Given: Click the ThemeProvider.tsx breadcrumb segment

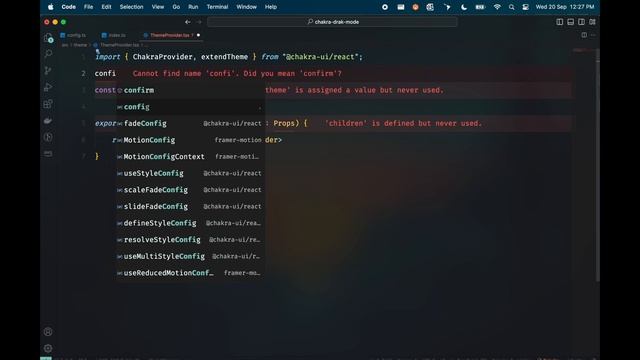Looking at the screenshot, I should click(x=119, y=45).
